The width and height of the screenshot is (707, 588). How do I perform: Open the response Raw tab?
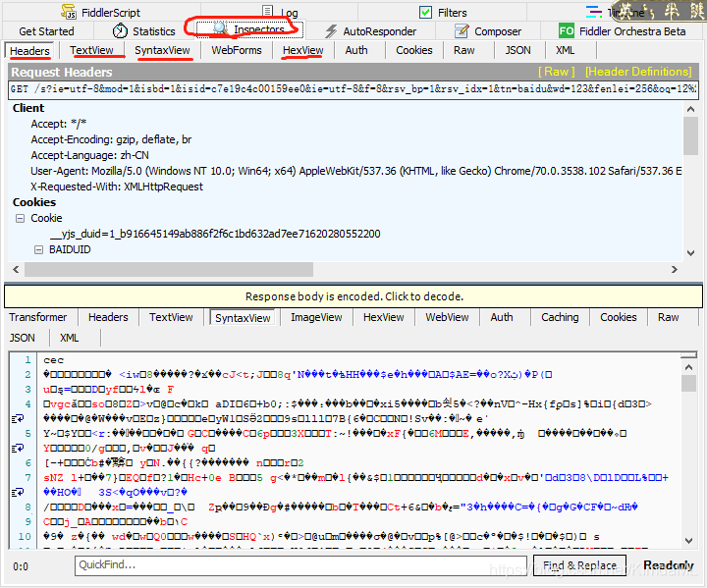tap(669, 317)
